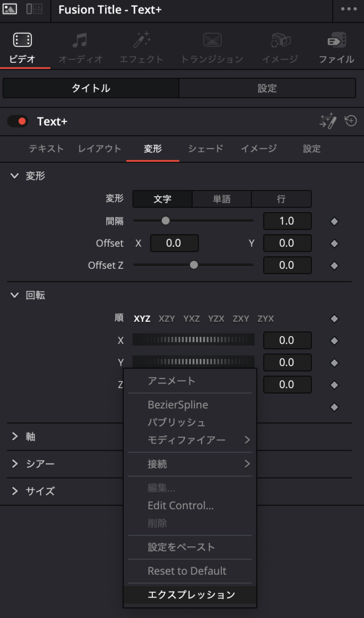The image size is (364, 618).
Task: Open the File (ファイル) inspector tab
Action: pyautogui.click(x=336, y=48)
